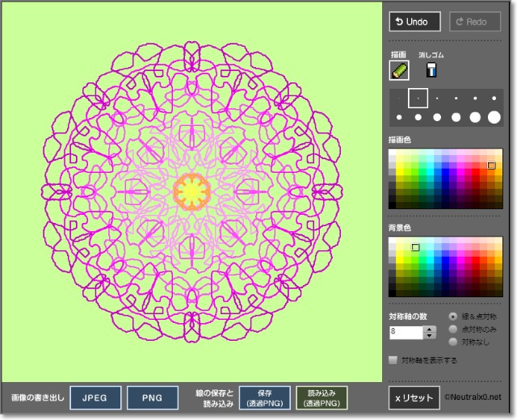Select the last brush size in top row
This screenshot has height=420, width=517.
point(494,99)
